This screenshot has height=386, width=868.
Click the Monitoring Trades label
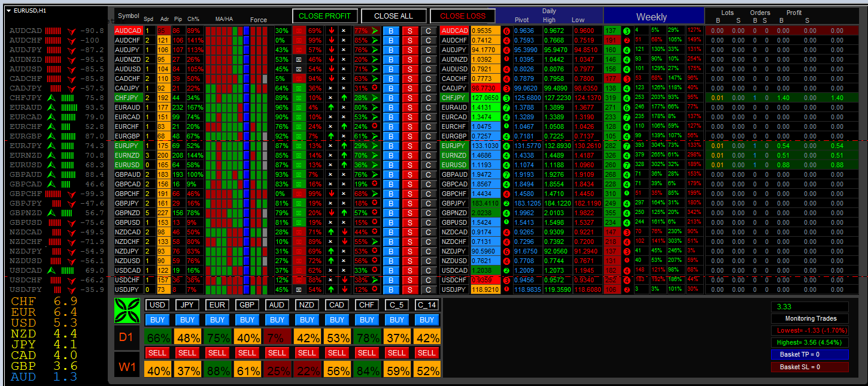(x=811, y=318)
